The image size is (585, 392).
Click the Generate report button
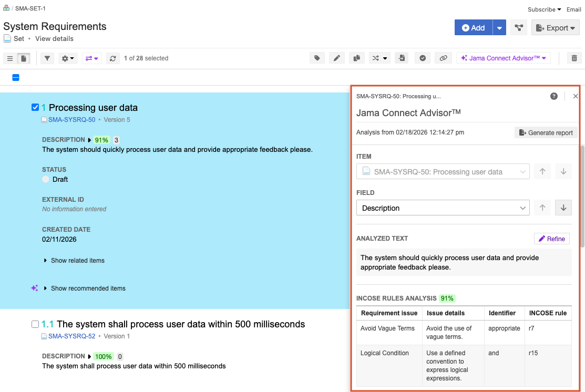pyautogui.click(x=546, y=133)
